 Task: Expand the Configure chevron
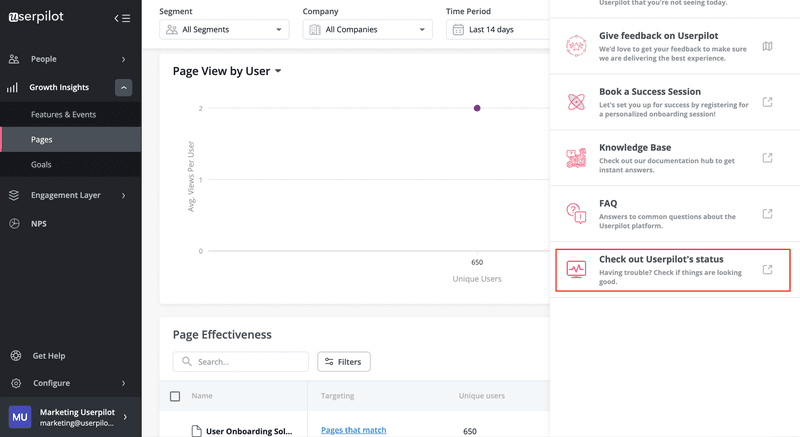coord(123,383)
